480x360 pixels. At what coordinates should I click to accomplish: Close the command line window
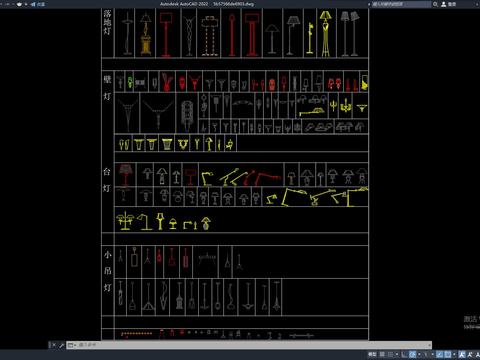[54, 345]
